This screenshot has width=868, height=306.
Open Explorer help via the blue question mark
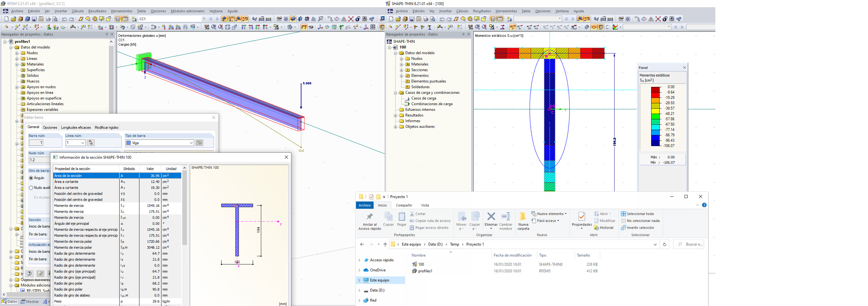point(704,205)
